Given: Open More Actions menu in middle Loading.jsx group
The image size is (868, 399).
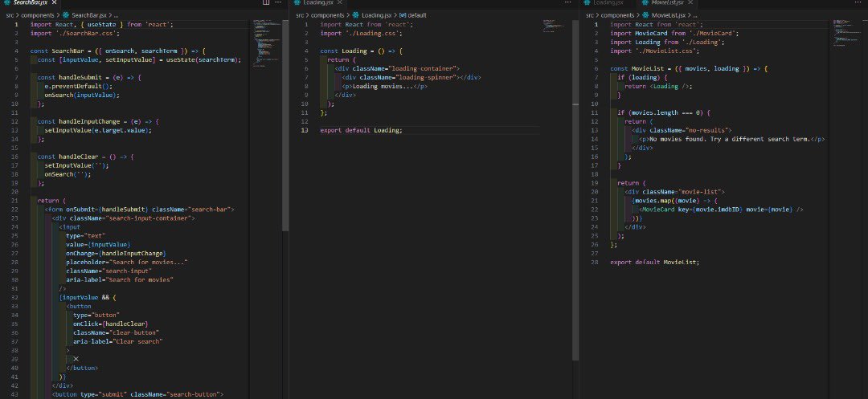Looking at the screenshot, I should [x=567, y=2].
